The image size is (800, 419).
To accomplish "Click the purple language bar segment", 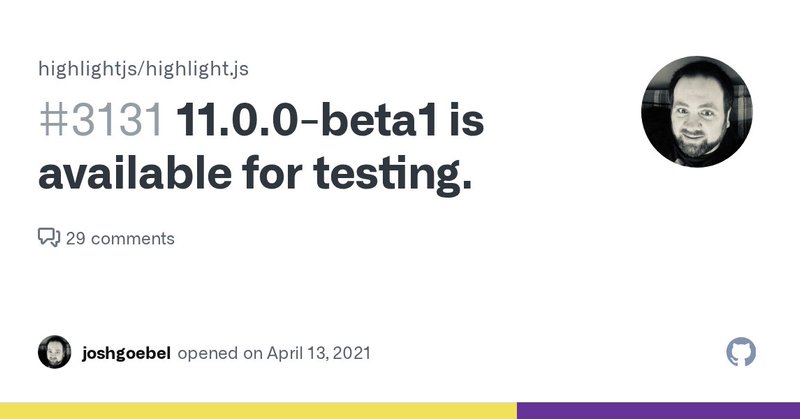I will pos(658,411).
